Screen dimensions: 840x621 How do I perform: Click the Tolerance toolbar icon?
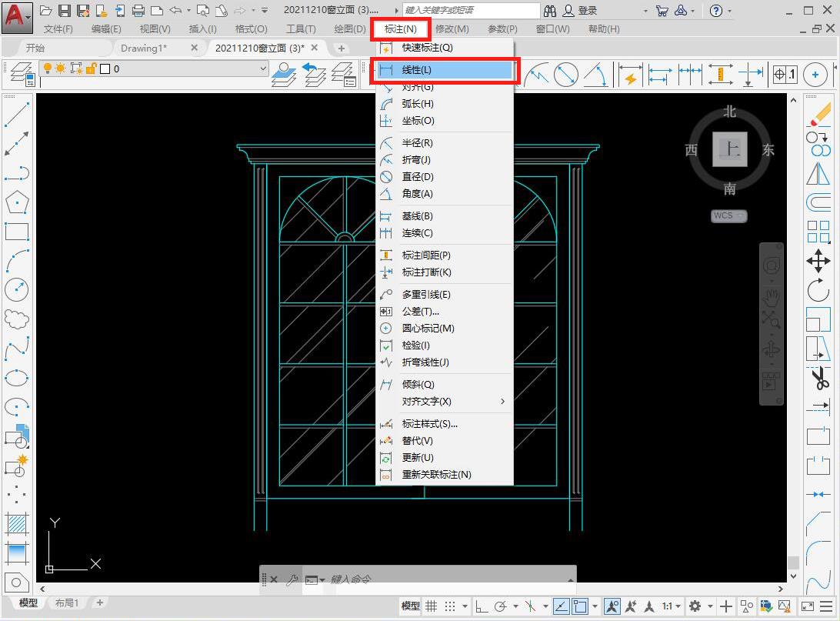(785, 75)
